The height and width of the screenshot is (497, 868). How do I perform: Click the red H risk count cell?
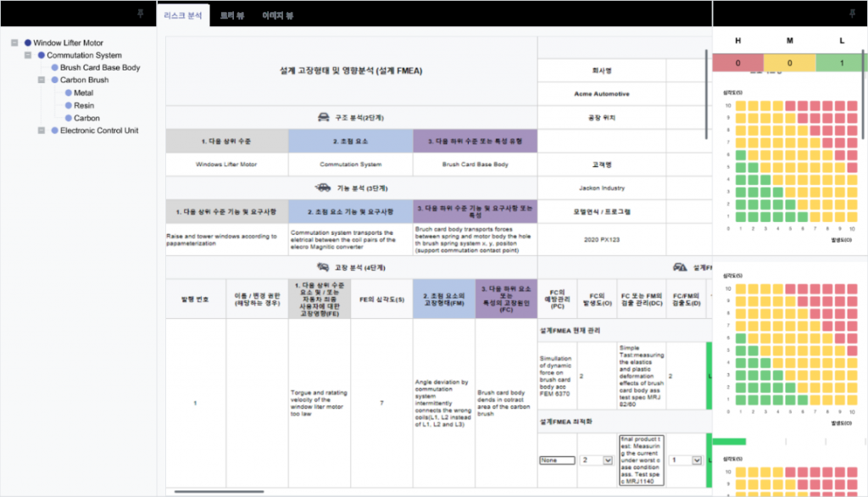point(737,63)
